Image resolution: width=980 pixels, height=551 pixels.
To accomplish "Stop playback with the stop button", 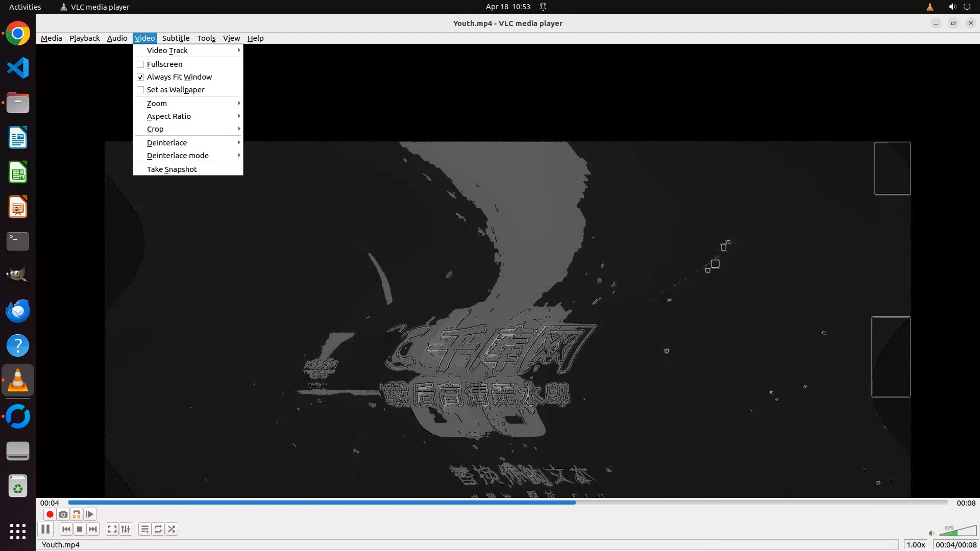I will 80,529.
